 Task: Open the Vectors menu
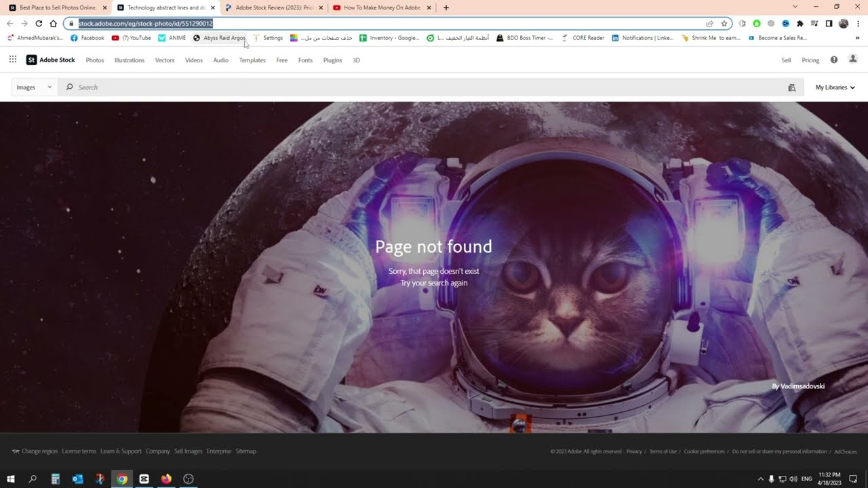165,60
